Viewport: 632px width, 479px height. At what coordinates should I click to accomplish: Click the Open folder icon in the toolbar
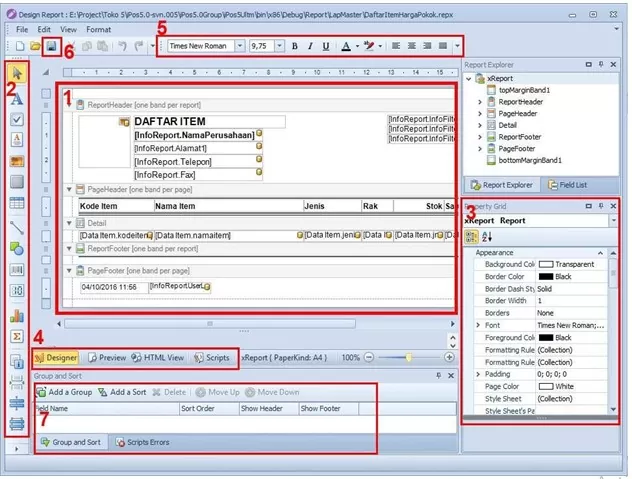click(x=36, y=46)
